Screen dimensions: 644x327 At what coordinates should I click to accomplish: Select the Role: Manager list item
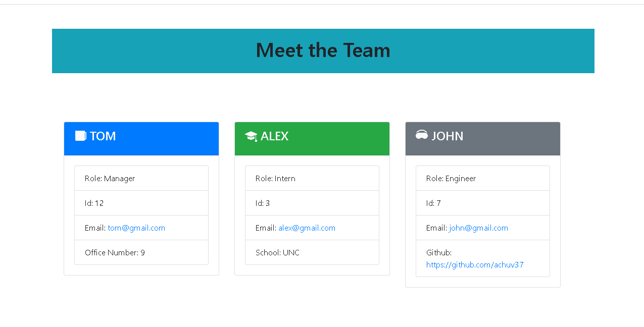coord(141,178)
